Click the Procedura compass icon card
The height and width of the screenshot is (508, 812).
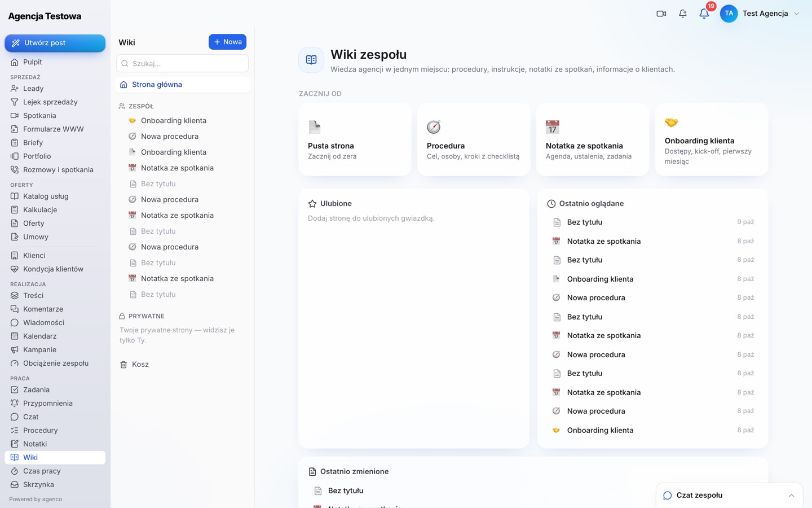pos(434,127)
